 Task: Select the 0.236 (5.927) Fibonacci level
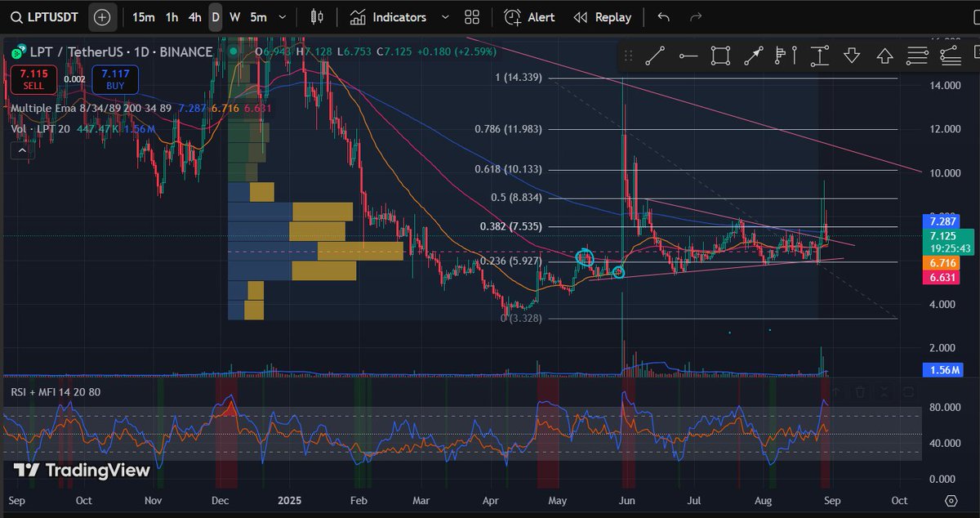510,261
